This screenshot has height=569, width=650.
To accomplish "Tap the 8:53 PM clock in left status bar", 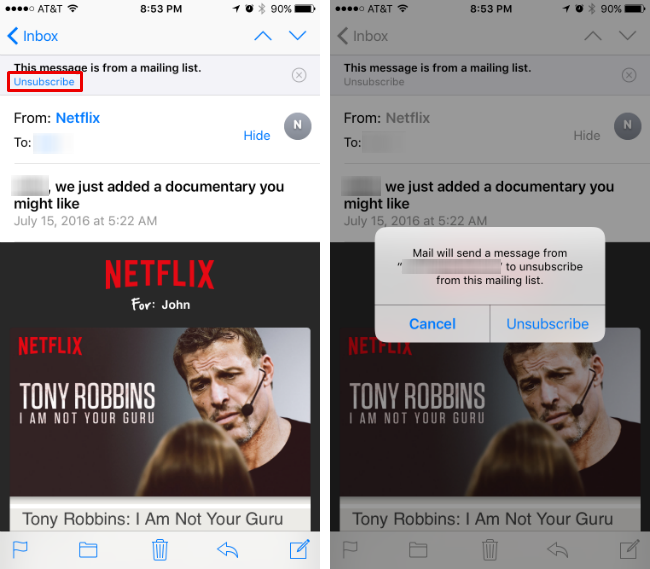I will [161, 9].
